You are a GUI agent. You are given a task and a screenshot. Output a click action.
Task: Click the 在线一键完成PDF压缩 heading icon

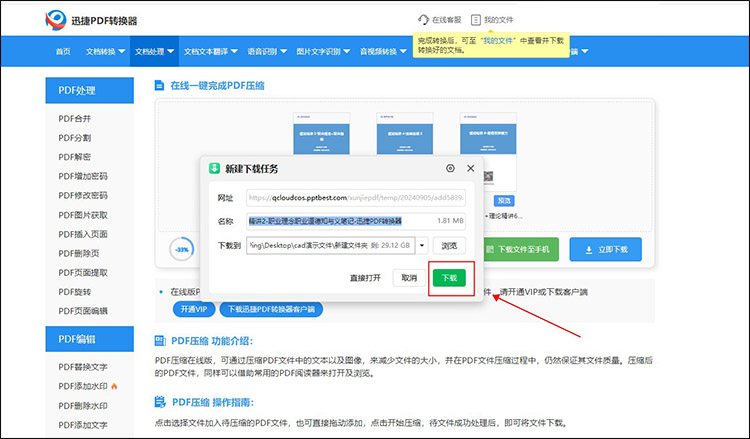coord(159,86)
